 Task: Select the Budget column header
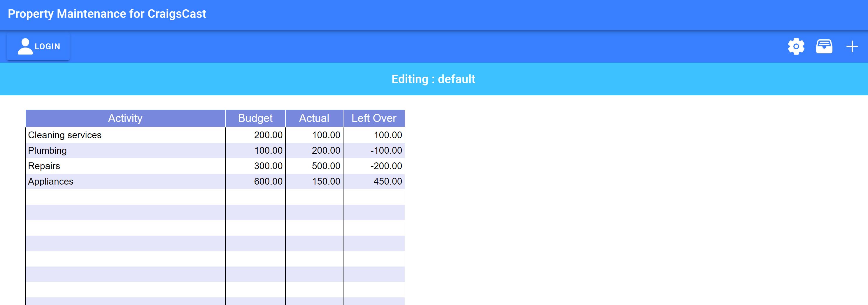pyautogui.click(x=255, y=118)
